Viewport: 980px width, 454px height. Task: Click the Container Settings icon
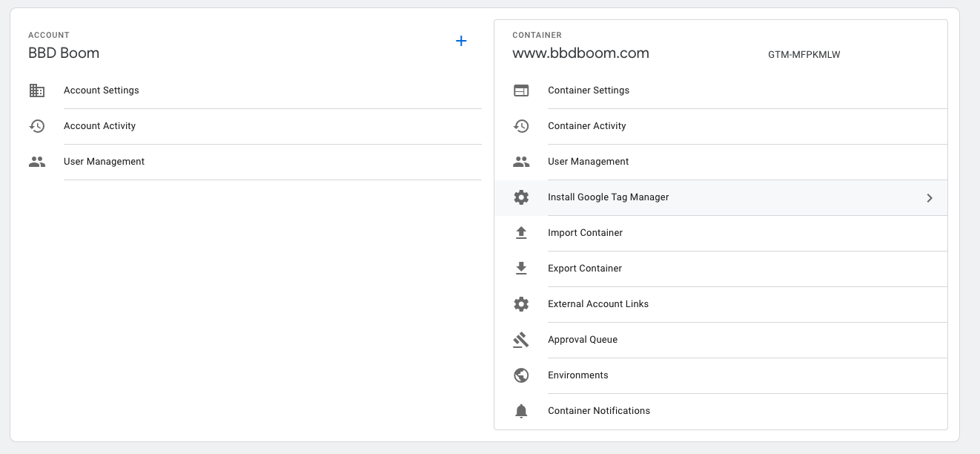[x=521, y=90]
